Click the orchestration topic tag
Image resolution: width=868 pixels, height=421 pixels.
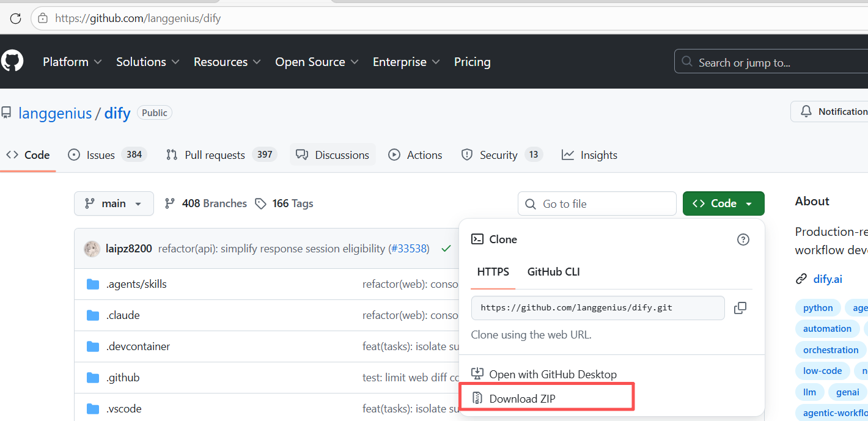click(831, 350)
